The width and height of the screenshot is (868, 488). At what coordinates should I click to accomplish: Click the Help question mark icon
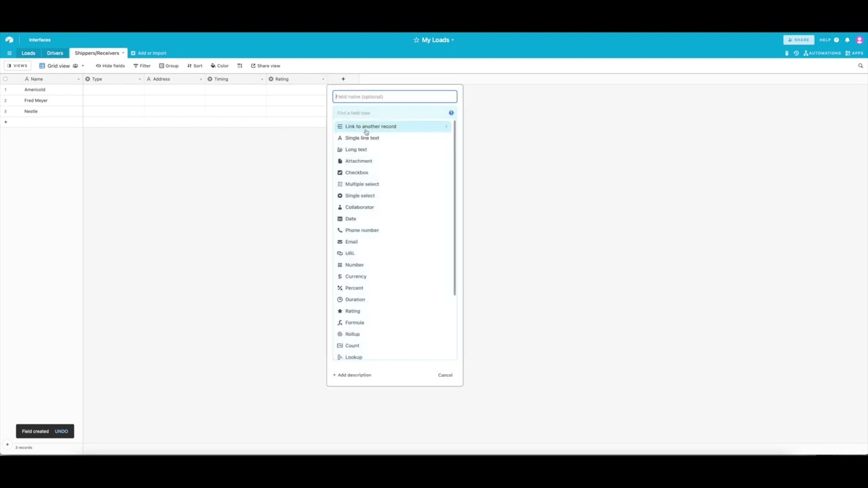tap(836, 40)
